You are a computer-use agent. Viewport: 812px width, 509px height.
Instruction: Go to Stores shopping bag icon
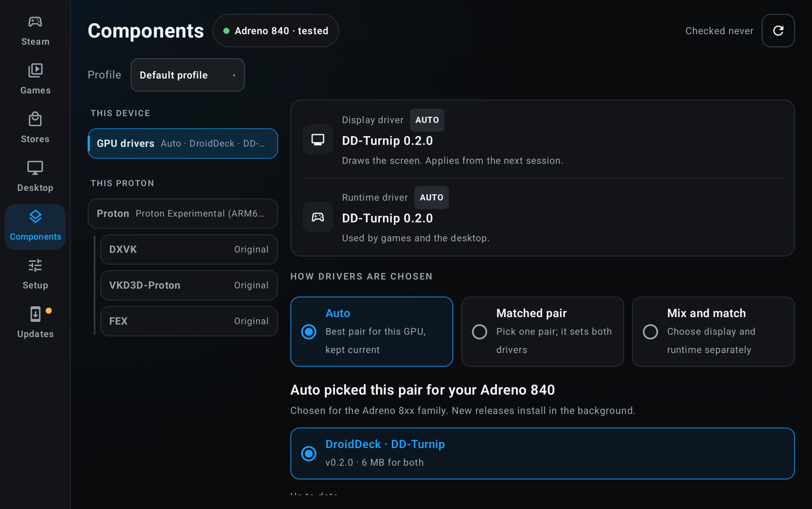(x=35, y=119)
